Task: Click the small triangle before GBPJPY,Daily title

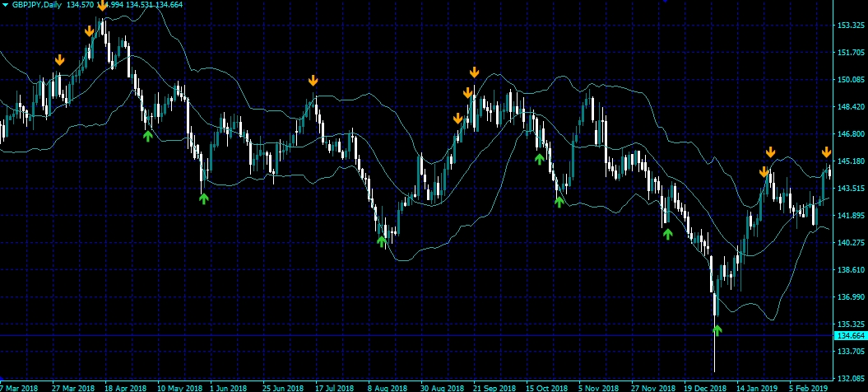Action: point(6,4)
